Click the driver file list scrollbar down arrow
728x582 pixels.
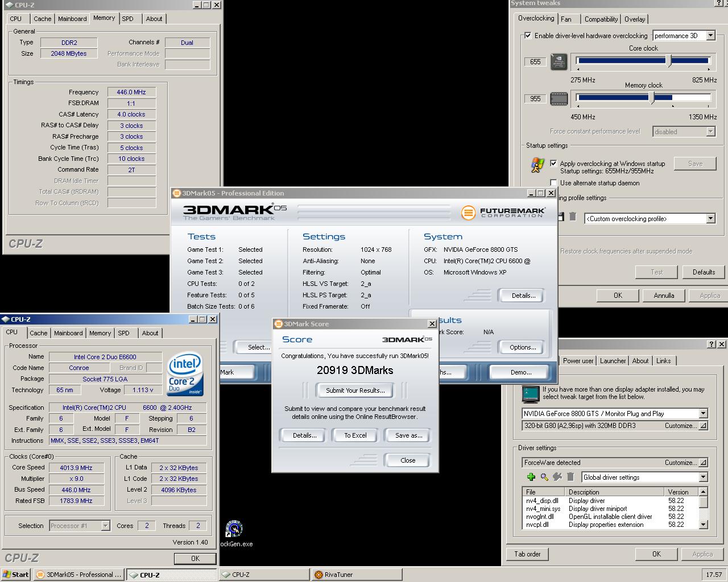coord(703,524)
